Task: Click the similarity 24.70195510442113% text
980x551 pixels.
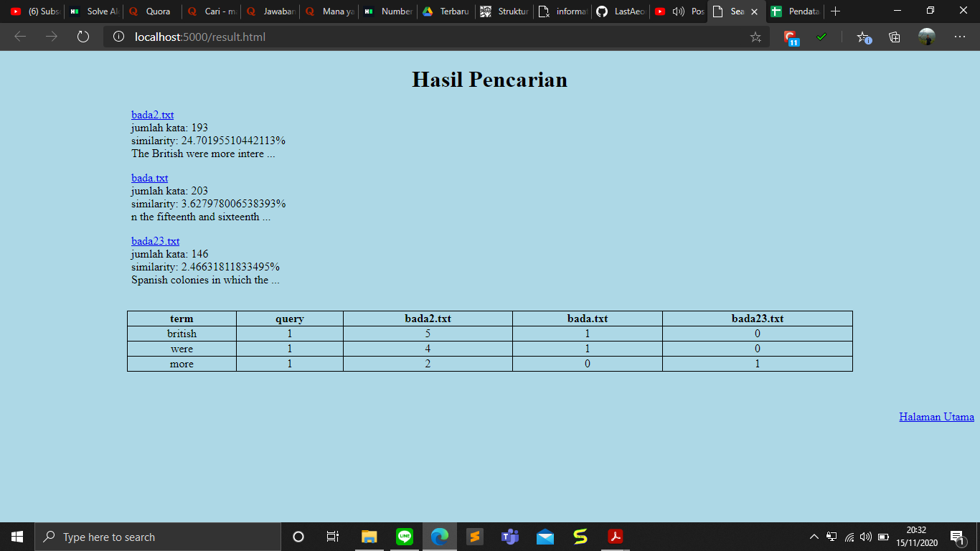Action: click(208, 141)
